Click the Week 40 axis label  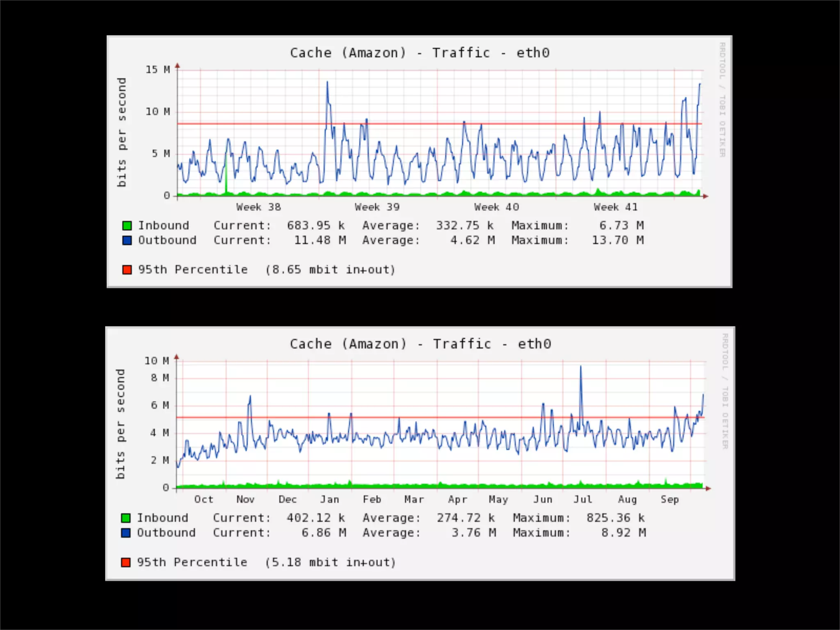(x=496, y=207)
